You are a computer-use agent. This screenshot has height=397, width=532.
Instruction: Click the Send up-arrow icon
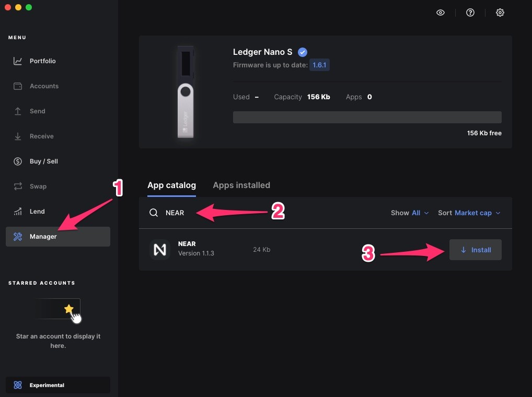(18, 111)
